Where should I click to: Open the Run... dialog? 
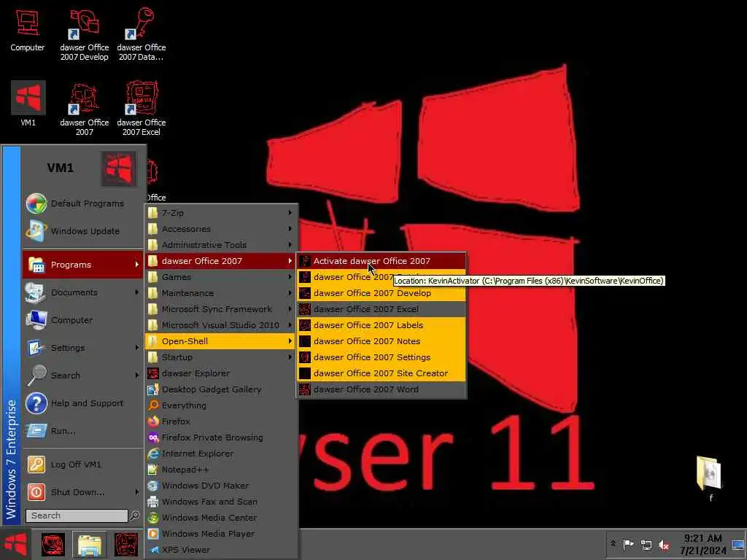click(82, 430)
